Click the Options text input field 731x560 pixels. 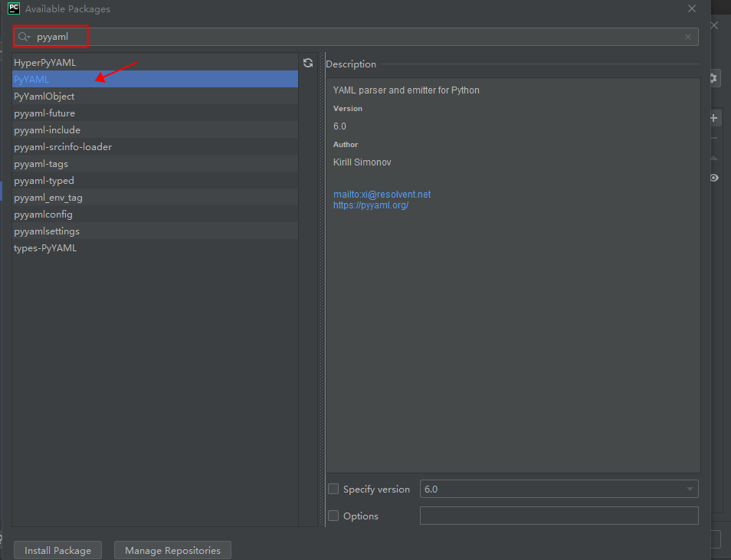click(x=559, y=516)
